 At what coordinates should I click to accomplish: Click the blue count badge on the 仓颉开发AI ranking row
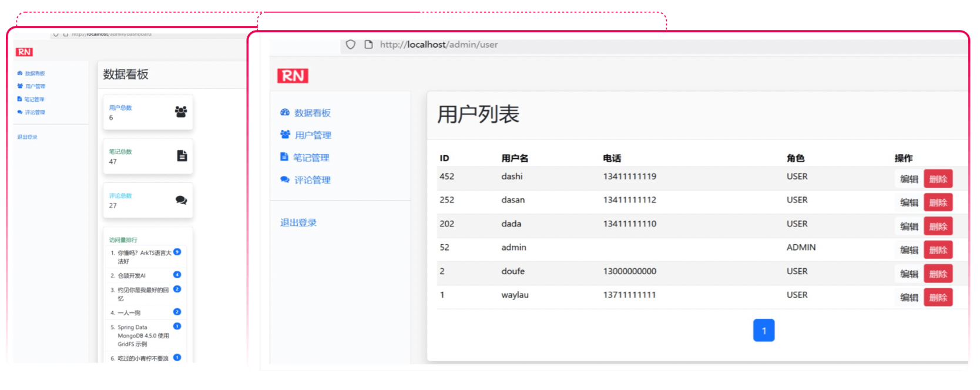coord(177,275)
